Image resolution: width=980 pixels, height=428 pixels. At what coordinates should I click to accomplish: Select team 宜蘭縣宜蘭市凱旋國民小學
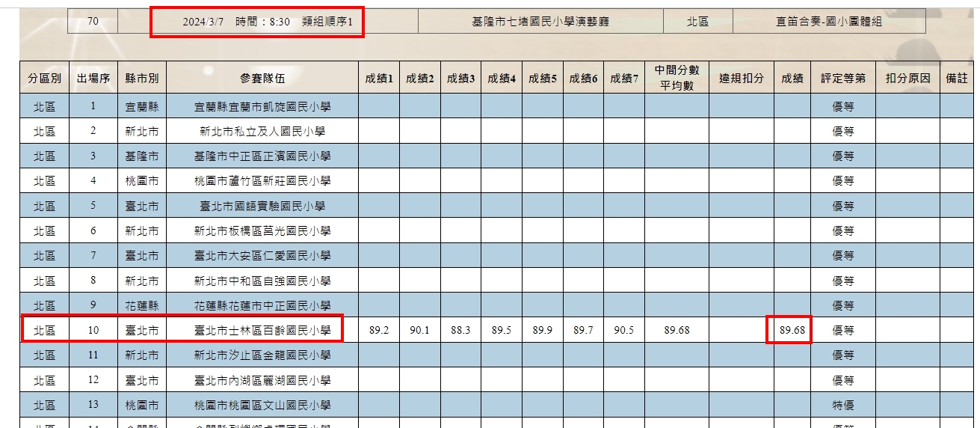click(x=262, y=106)
